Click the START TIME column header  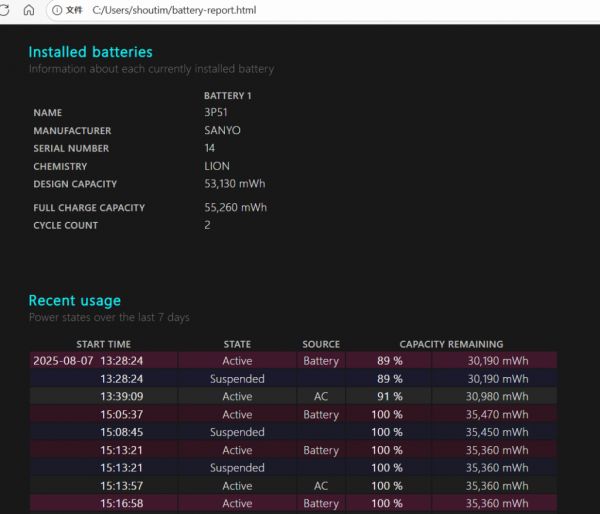click(103, 344)
